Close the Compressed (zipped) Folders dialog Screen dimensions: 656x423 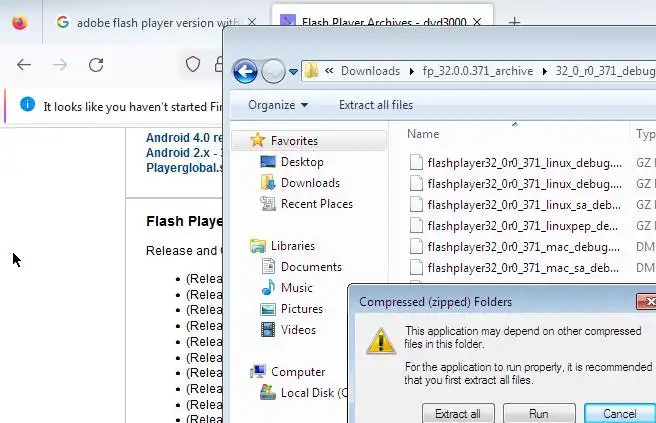click(648, 301)
